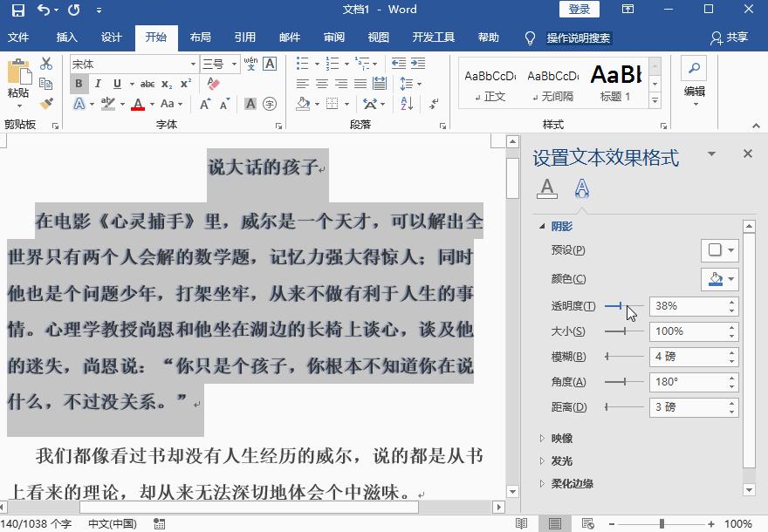
Task: Expand the 映像 (Reflection) section
Action: coord(544,437)
